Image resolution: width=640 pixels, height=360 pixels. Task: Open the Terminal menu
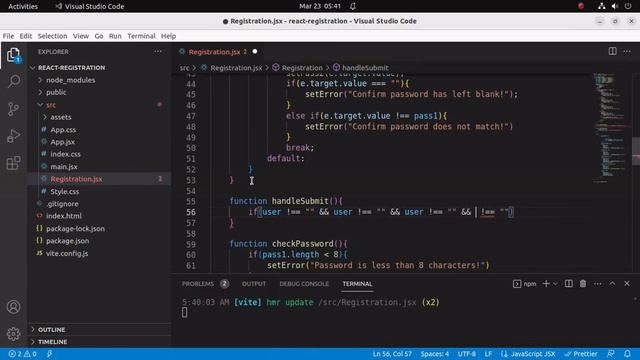tap(141, 36)
